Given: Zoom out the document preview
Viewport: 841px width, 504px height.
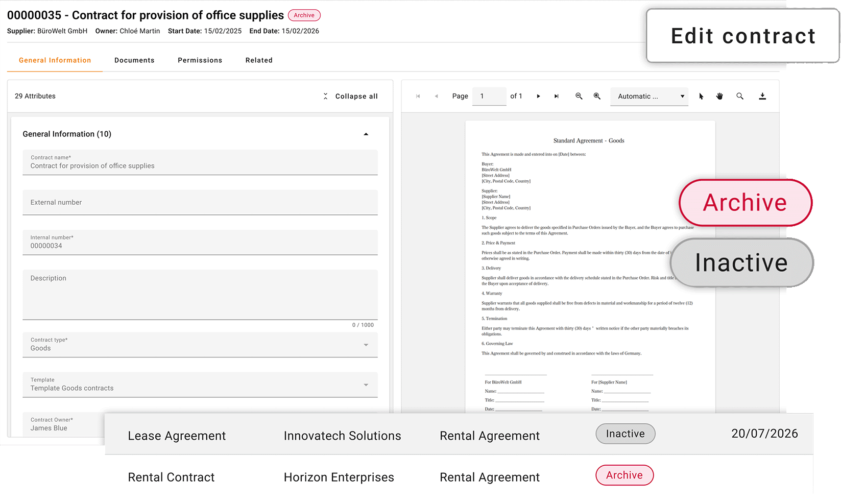Looking at the screenshot, I should tap(579, 96).
